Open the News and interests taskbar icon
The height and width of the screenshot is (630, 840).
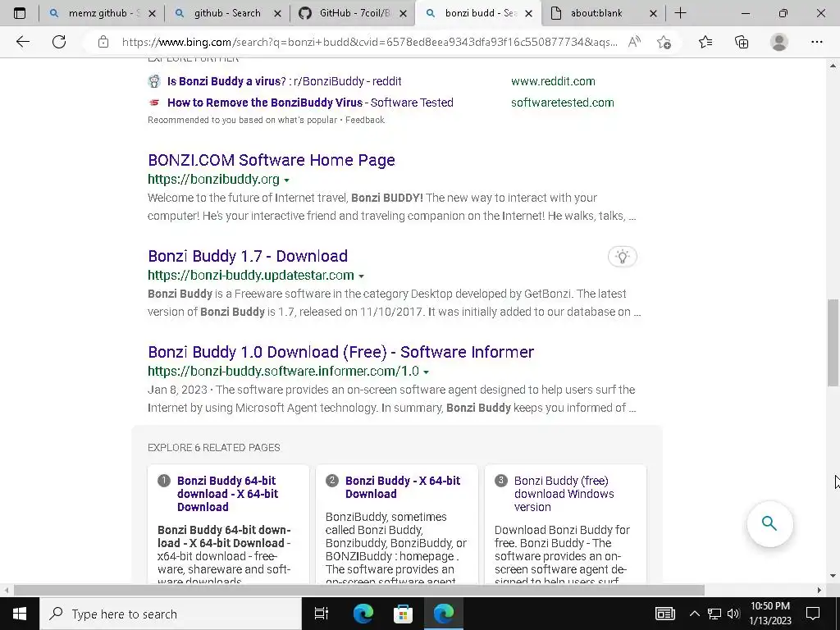665,614
